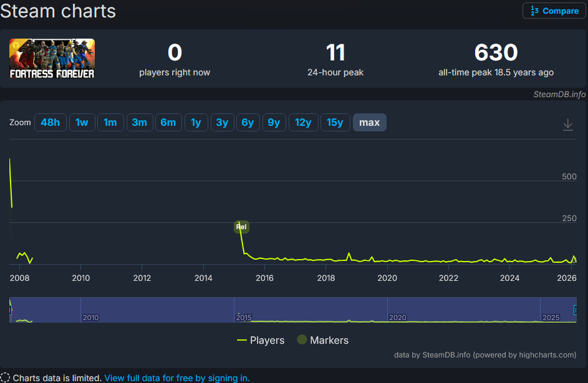Toggle the Markers series in legend
Image resolution: width=588 pixels, height=383 pixels.
[x=323, y=340]
